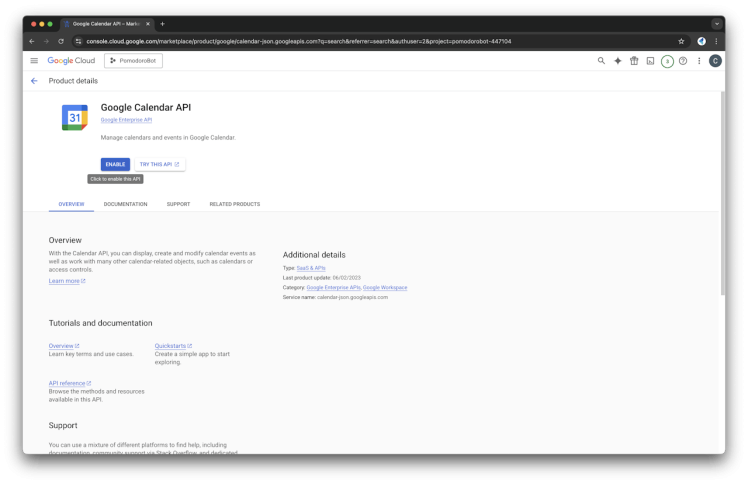Viewport: 748px width, 484px height.
Task: Open the notifications badge showing 3
Action: click(x=667, y=61)
